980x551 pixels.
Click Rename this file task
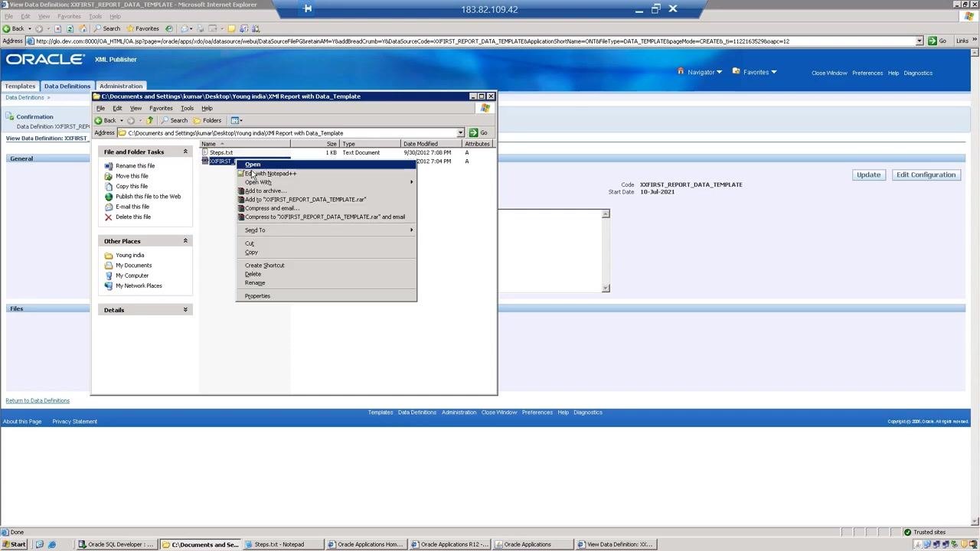click(135, 166)
